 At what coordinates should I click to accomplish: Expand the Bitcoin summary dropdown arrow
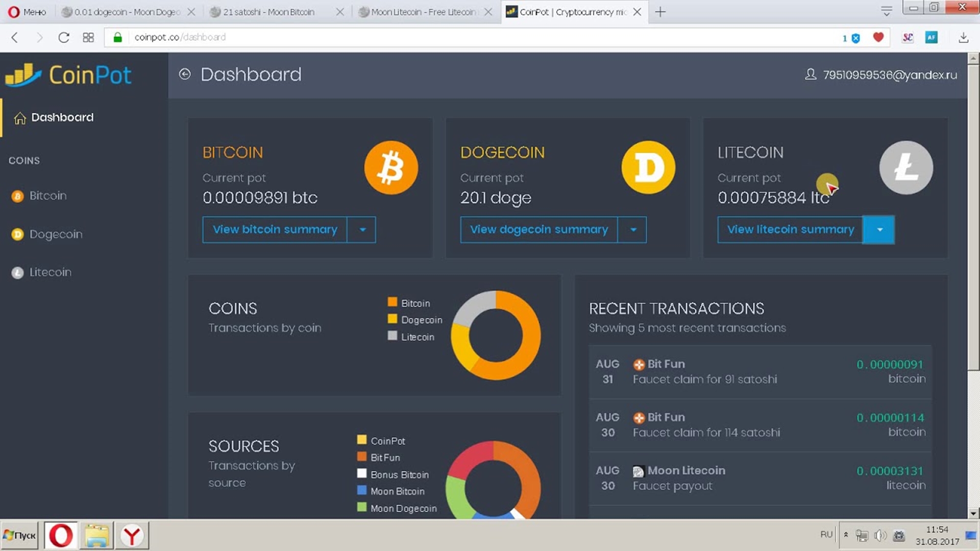tap(362, 230)
